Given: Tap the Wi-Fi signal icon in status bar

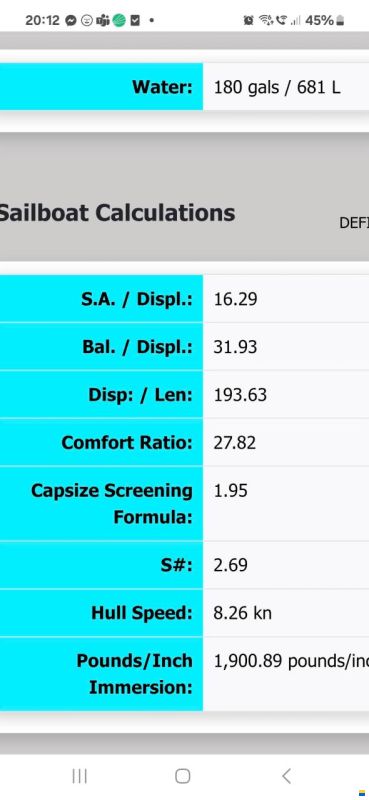Looking at the screenshot, I should coord(266,20).
